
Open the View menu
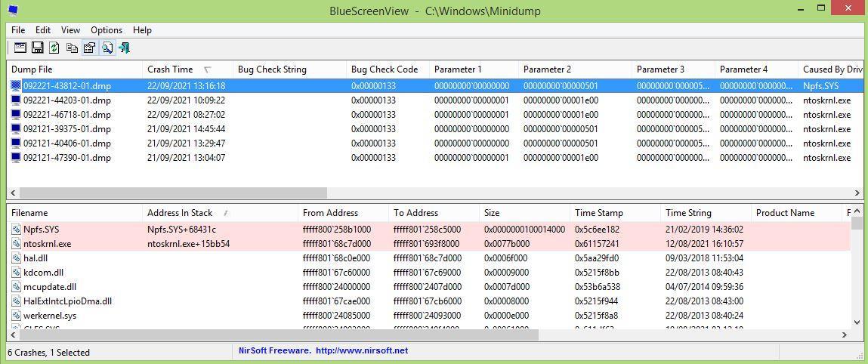click(x=70, y=30)
